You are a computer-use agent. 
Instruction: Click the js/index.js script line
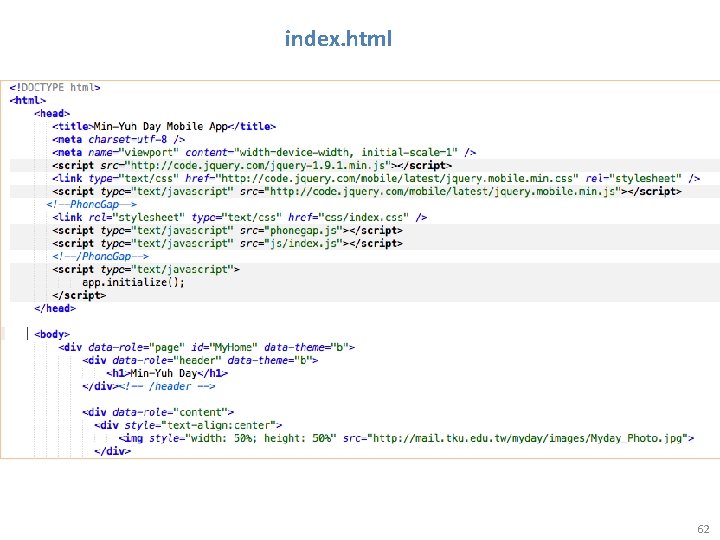click(227, 243)
